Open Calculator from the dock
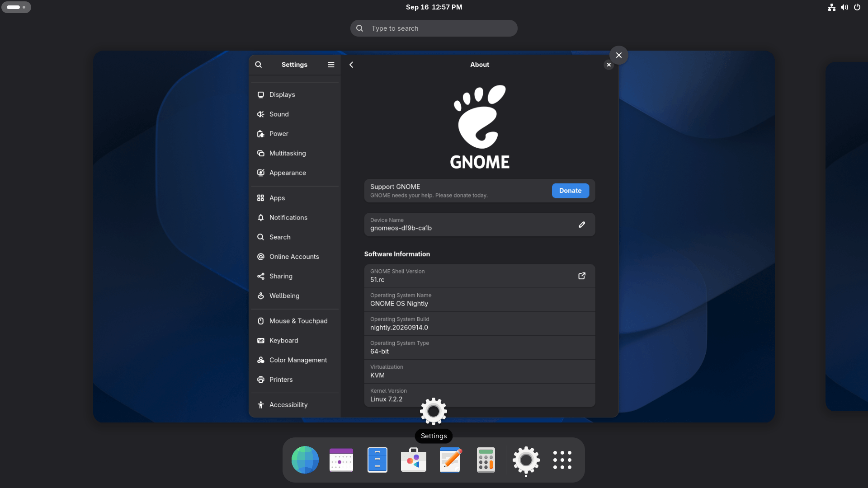The image size is (868, 488). point(486,460)
